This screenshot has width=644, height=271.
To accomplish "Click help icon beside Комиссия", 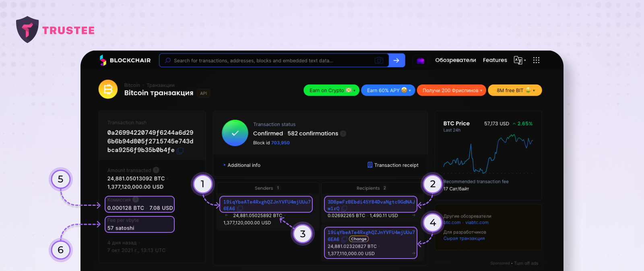I will 136,199.
